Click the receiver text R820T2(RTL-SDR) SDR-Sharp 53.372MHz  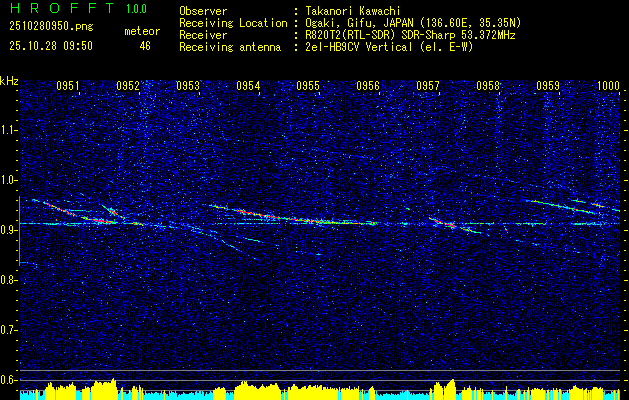[x=410, y=35]
